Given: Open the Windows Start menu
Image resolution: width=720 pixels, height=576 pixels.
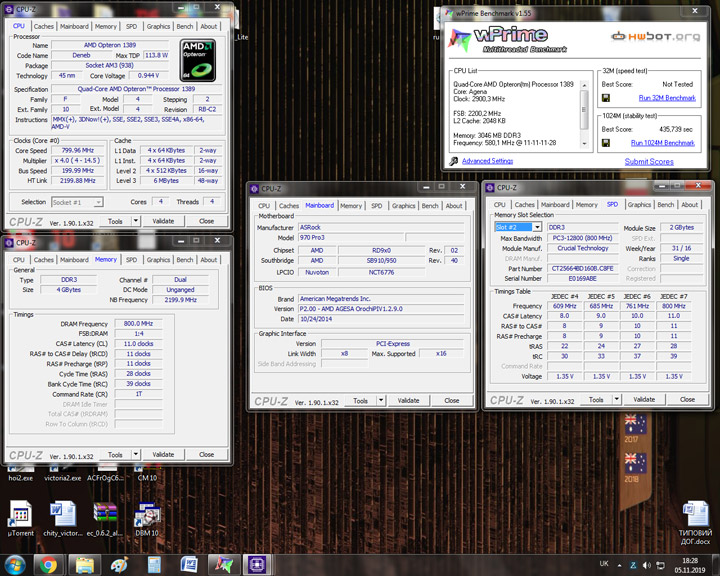Looking at the screenshot, I should [x=14, y=564].
